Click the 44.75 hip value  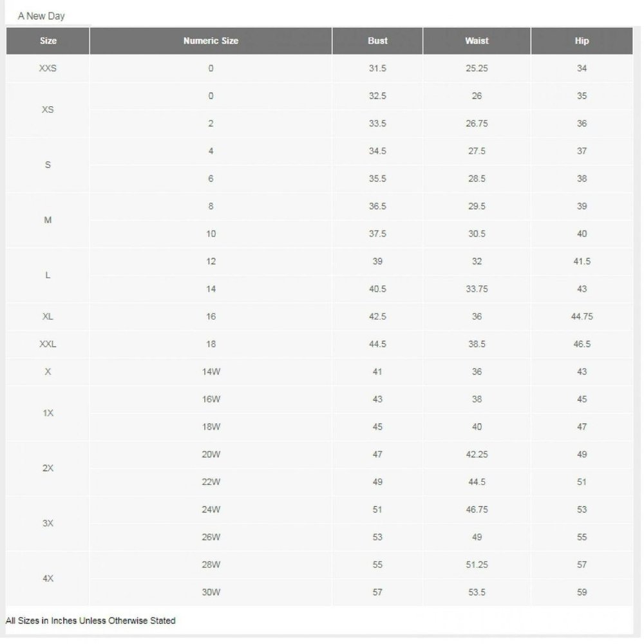point(582,317)
